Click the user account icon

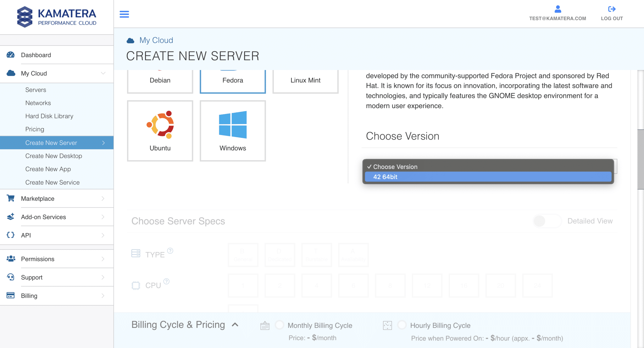click(558, 9)
